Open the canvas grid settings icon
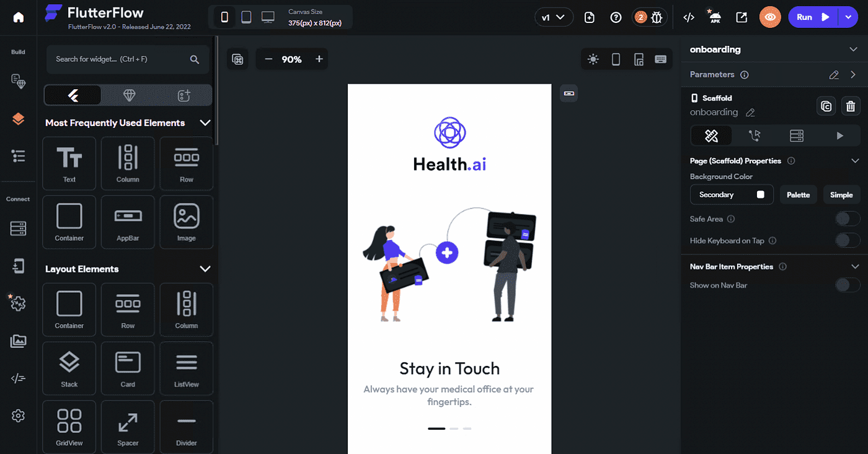The image size is (868, 454). (x=237, y=59)
